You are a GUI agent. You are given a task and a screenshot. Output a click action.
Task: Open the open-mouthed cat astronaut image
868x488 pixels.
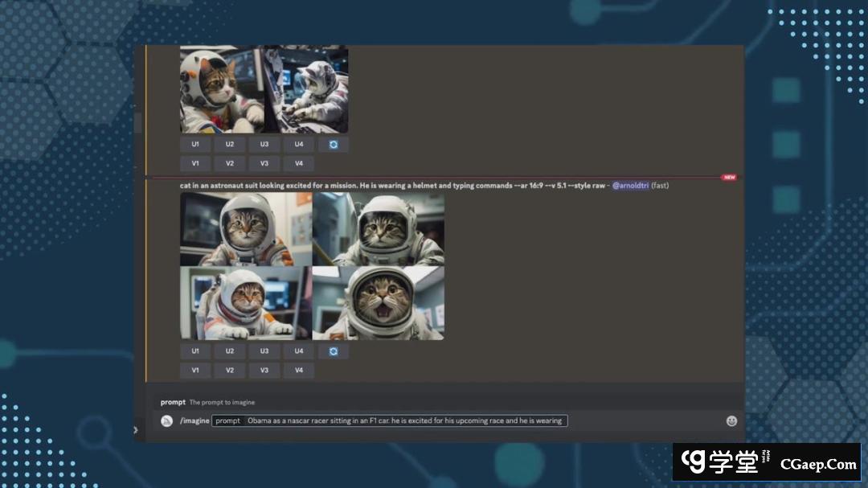point(378,303)
